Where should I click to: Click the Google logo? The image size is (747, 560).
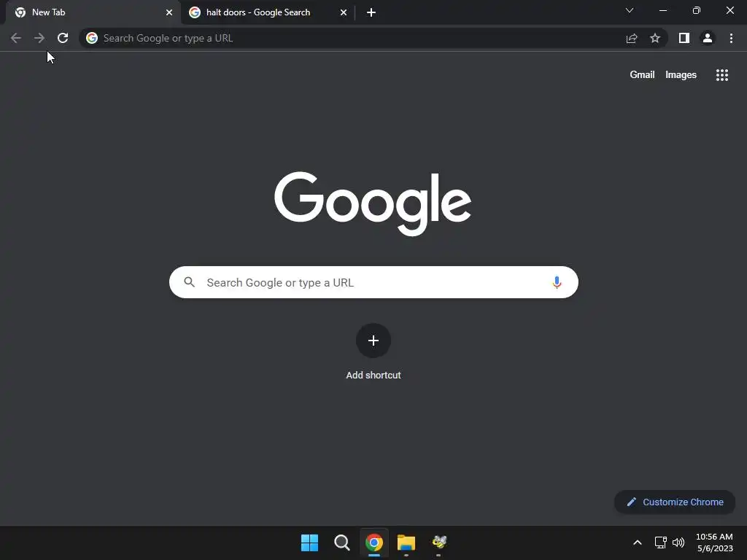pyautogui.click(x=373, y=203)
